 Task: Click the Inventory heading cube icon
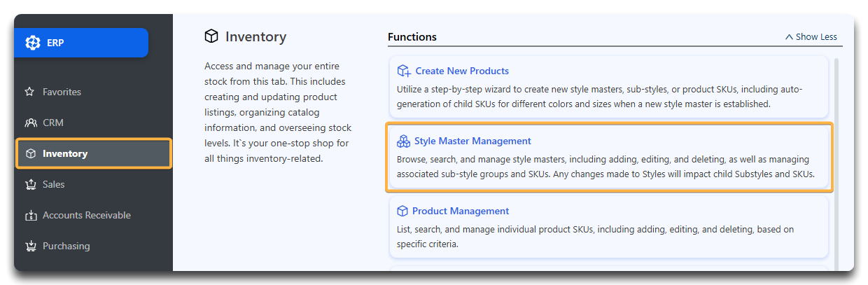(x=211, y=36)
